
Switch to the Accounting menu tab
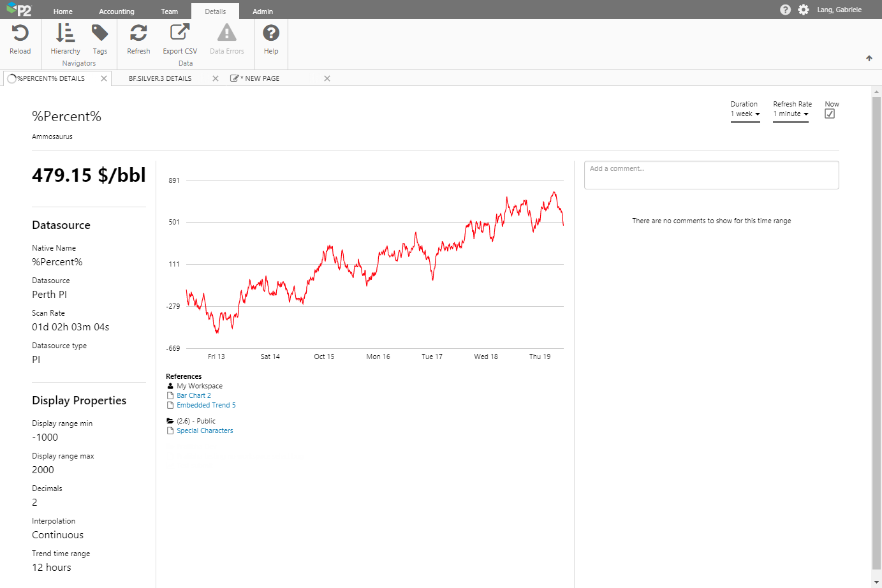117,11
